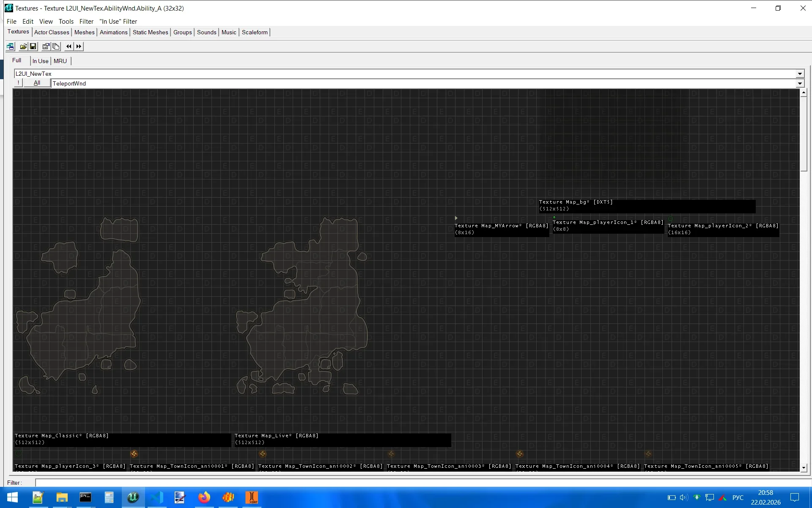The height and width of the screenshot is (508, 812).
Task: Open the Actor Classes browser tab
Action: coord(52,32)
